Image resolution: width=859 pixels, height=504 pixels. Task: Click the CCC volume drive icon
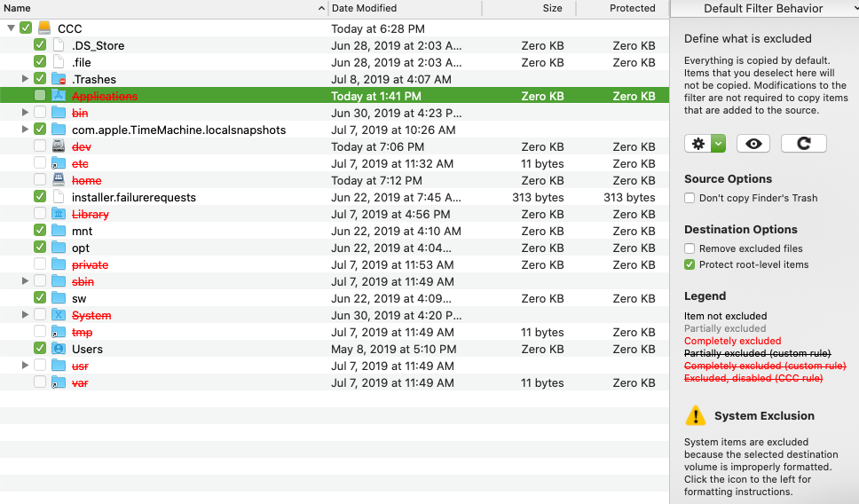(x=44, y=28)
